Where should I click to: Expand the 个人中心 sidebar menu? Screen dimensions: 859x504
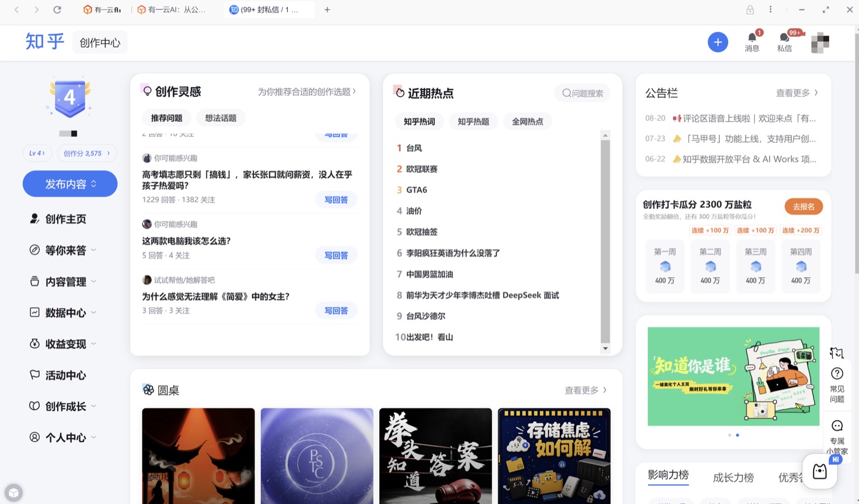coord(63,438)
